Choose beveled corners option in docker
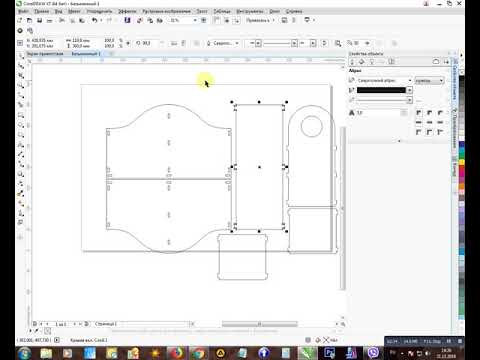 click(440, 113)
